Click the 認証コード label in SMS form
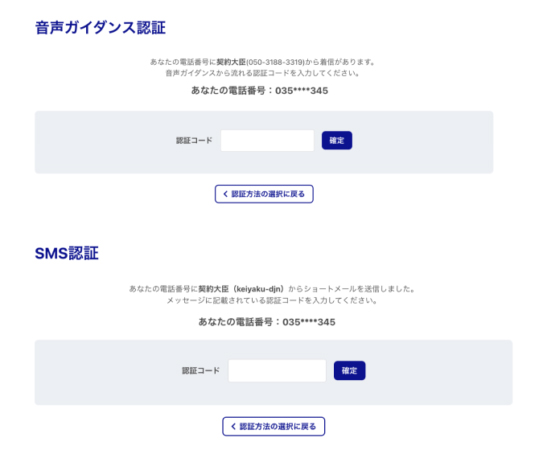The height and width of the screenshot is (459, 539). tap(200, 371)
